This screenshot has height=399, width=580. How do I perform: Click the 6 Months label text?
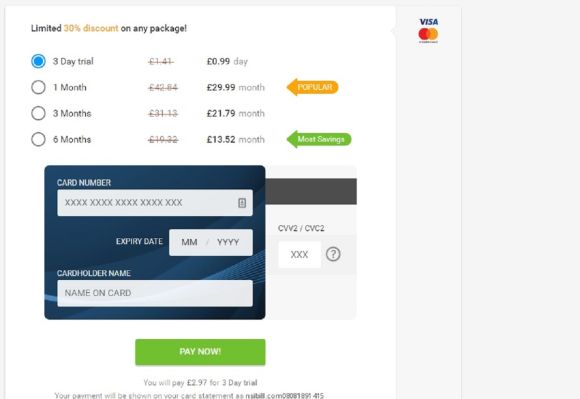[x=72, y=139]
